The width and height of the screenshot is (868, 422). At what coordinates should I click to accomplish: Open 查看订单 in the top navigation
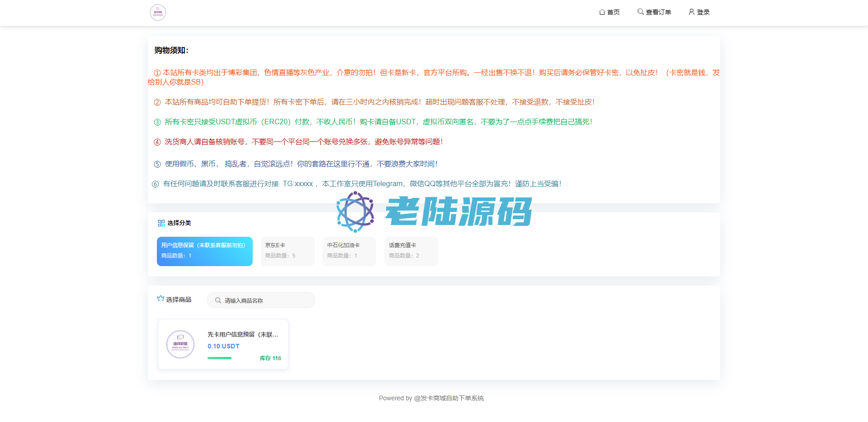658,12
